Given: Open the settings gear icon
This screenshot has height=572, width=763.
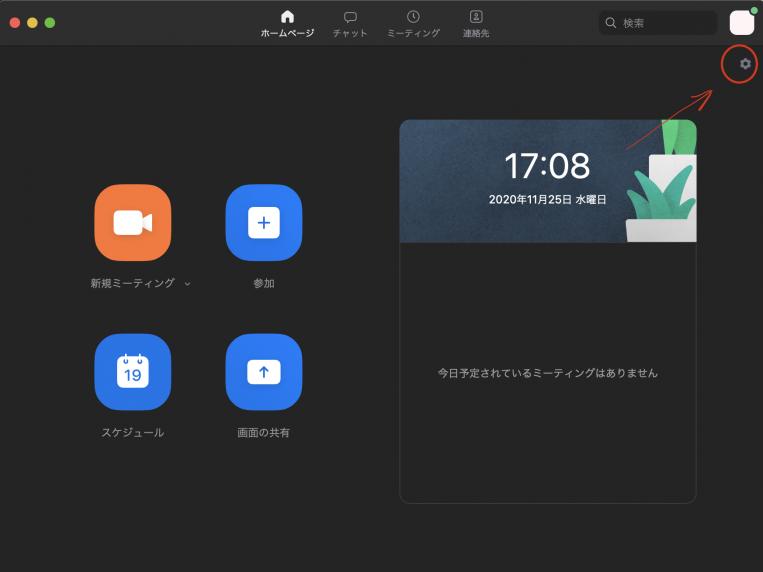Looking at the screenshot, I should 745,64.
